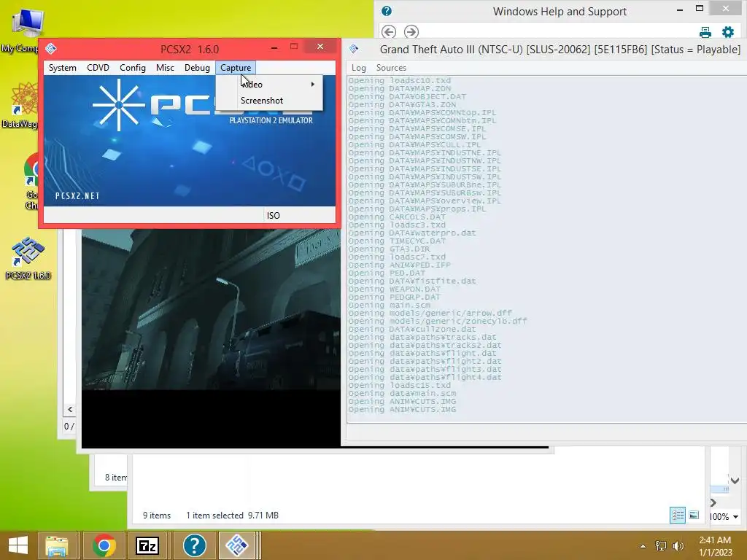Screen dimensions: 747x560
Task: Click the scroll-down chevron at right edge
Action: (x=735, y=481)
